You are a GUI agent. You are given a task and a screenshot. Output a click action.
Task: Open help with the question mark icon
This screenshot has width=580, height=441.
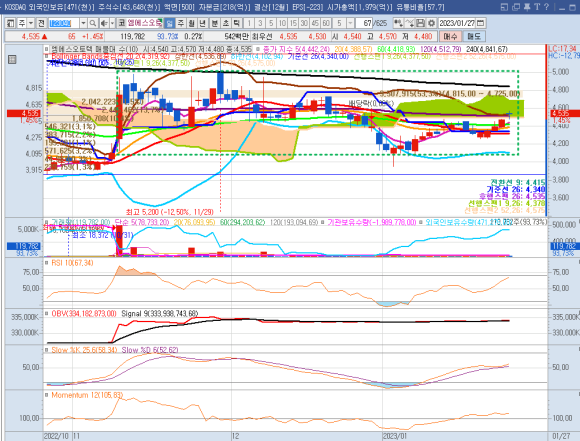[x=547, y=7]
